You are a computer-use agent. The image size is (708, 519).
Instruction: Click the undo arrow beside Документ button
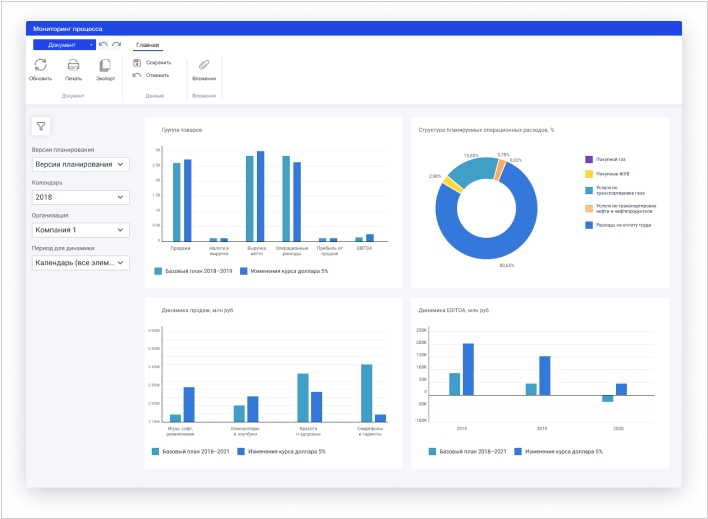pos(103,44)
